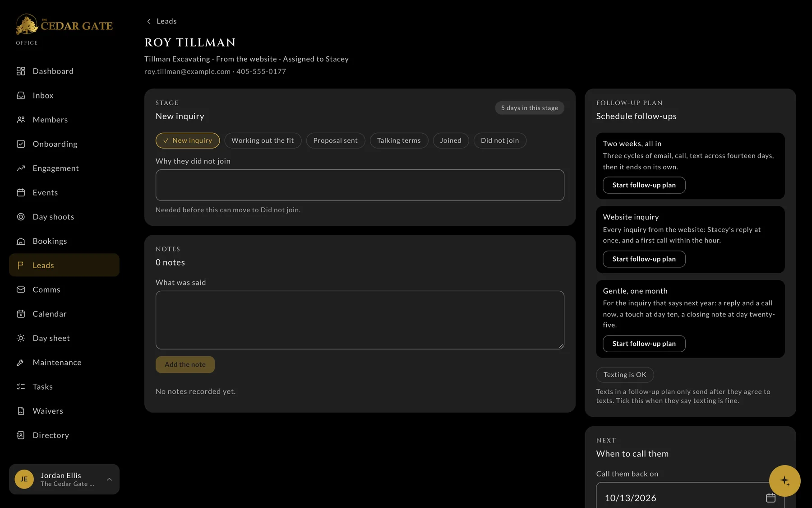Screen dimensions: 812x508
Task: Click the Leads flag icon
Action: pyautogui.click(x=21, y=266)
